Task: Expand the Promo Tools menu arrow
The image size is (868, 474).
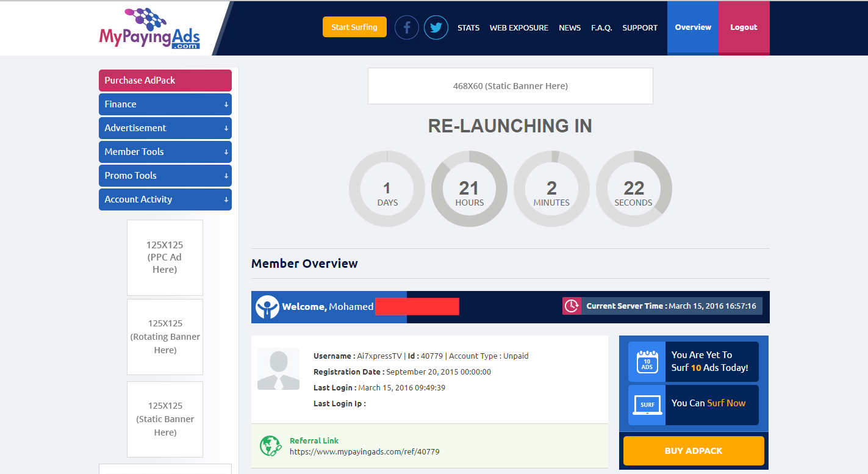Action: click(226, 176)
